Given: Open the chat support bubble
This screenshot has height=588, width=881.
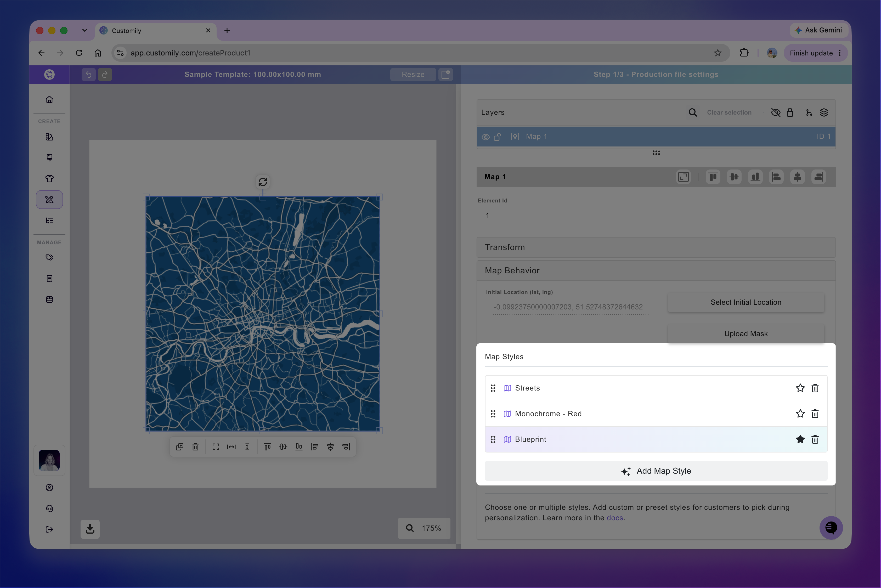Looking at the screenshot, I should (x=831, y=528).
